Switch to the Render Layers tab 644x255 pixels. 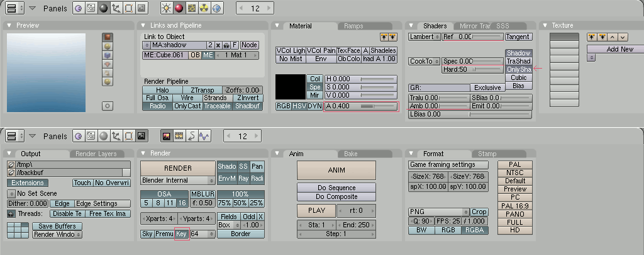click(96, 154)
